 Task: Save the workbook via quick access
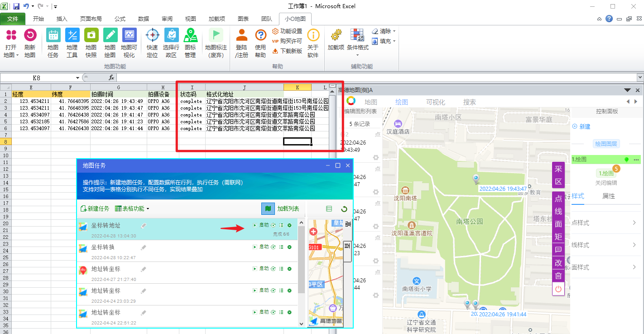(x=16, y=6)
